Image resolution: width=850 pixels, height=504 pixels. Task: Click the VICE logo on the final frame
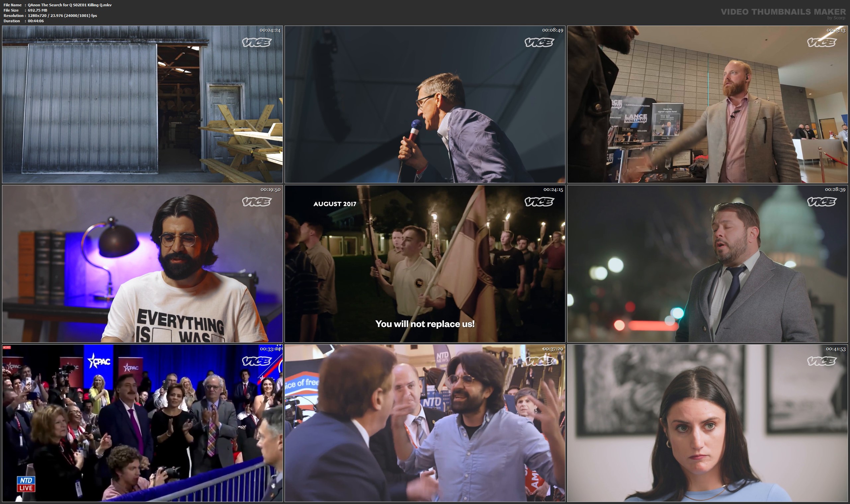tap(821, 361)
